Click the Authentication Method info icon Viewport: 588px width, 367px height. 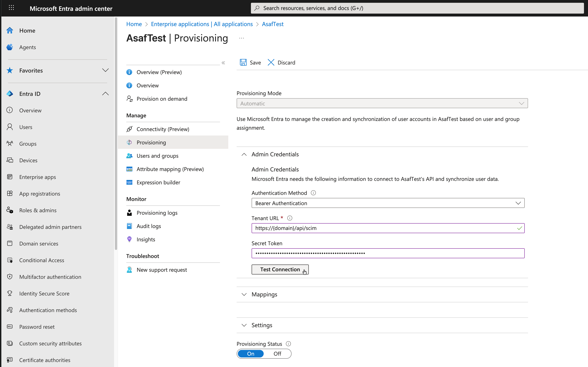313,193
